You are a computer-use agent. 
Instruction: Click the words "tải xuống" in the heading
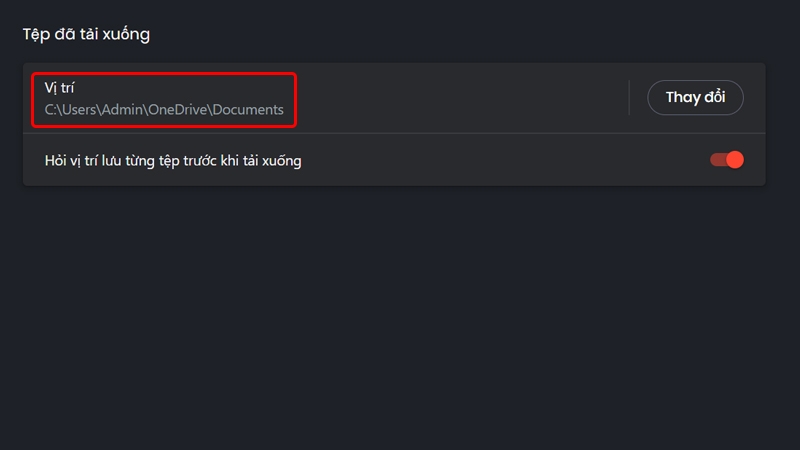119,35
